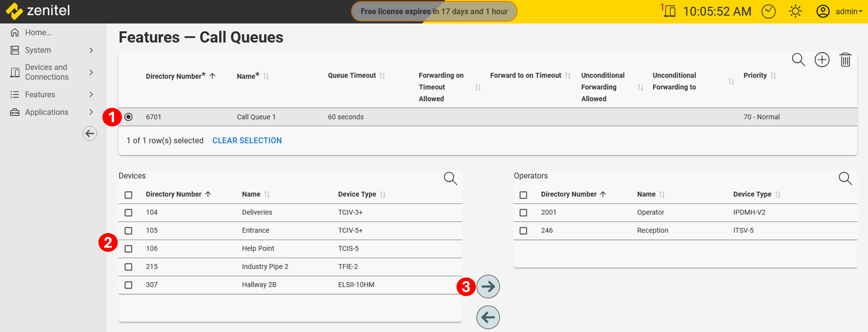Go to Home in sidebar
The image size is (868, 332).
click(x=38, y=33)
